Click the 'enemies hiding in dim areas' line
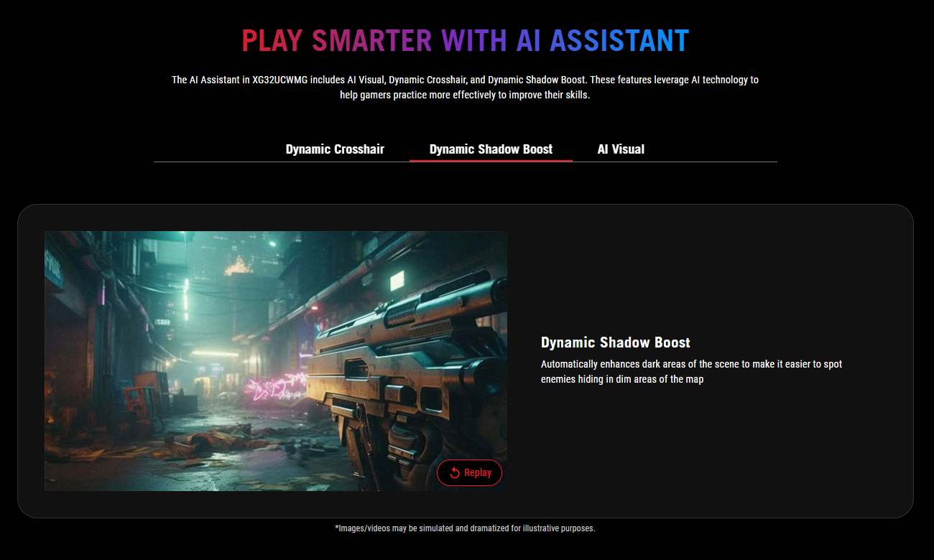 [621, 379]
